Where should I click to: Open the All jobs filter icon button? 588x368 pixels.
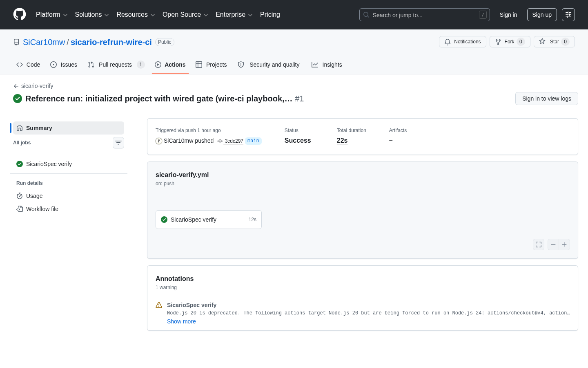(118, 143)
